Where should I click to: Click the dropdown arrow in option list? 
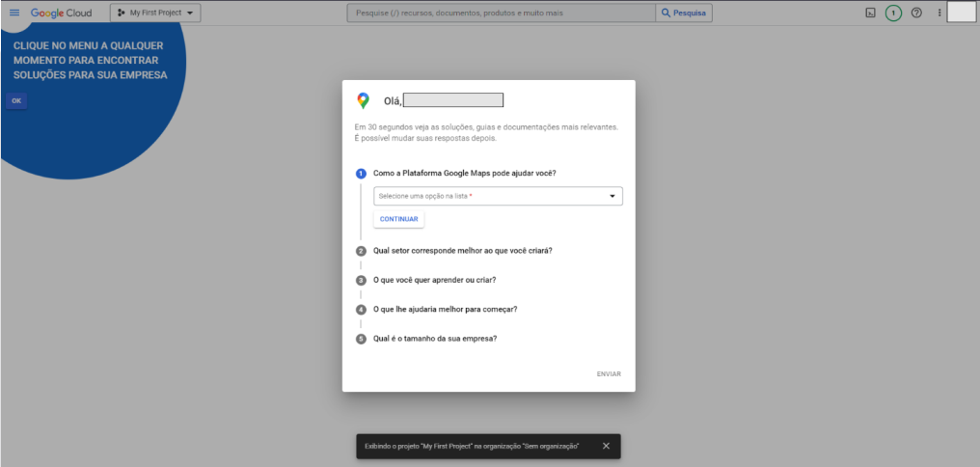pos(612,196)
